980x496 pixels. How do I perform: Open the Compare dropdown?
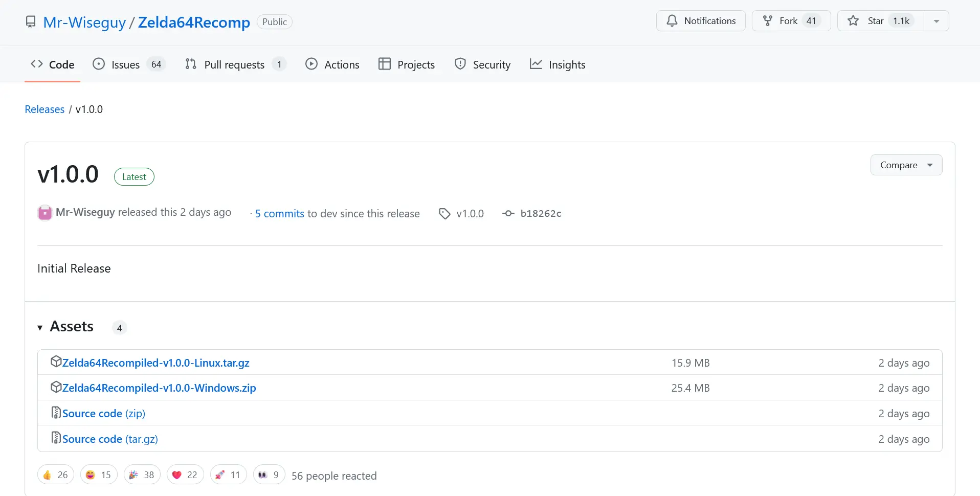(906, 165)
